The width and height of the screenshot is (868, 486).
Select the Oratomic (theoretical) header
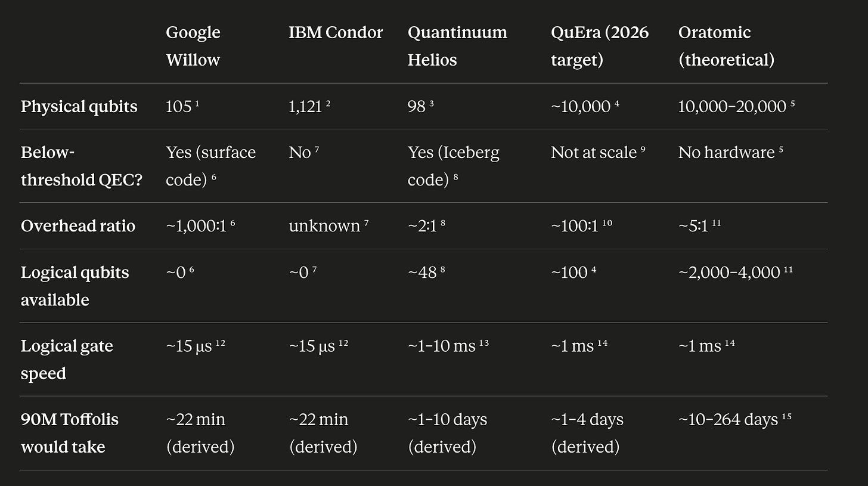point(726,46)
